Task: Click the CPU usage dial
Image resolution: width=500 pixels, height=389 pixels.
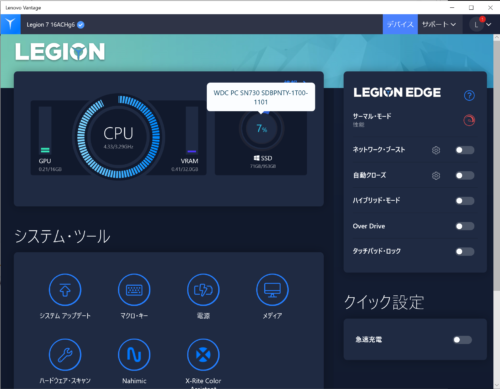Action: pyautogui.click(x=118, y=137)
